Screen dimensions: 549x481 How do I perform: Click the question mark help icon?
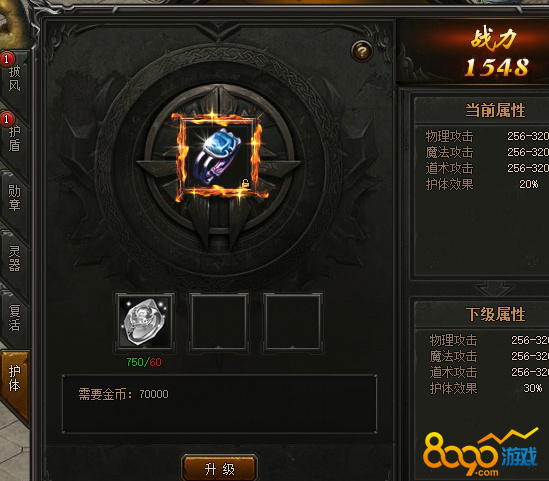click(362, 52)
